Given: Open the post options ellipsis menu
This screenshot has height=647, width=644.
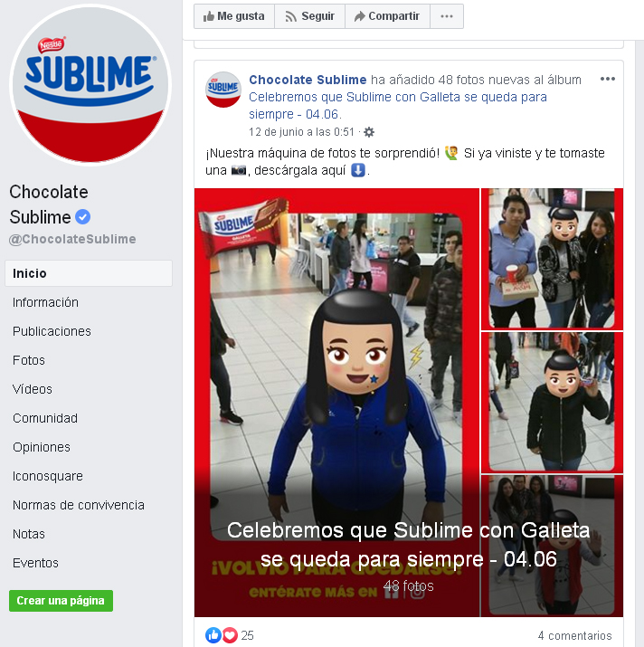Looking at the screenshot, I should (x=608, y=79).
